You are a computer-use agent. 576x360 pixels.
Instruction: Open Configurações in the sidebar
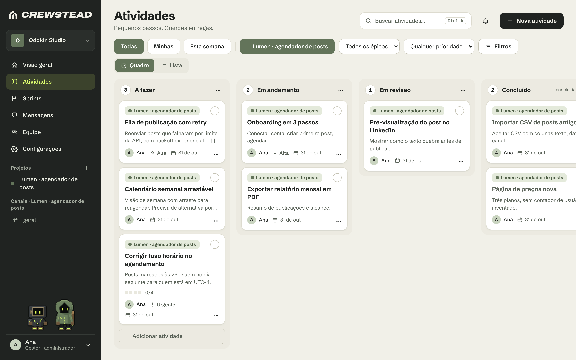click(50, 149)
